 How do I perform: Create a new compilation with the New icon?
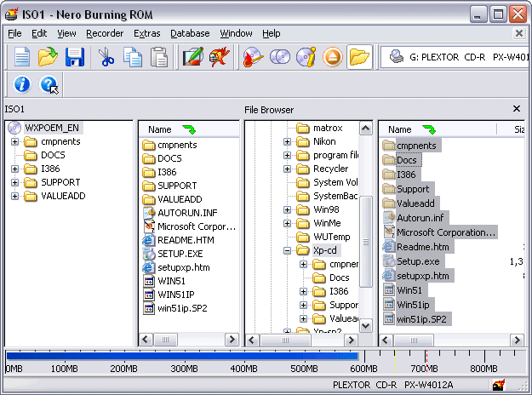tap(22, 57)
